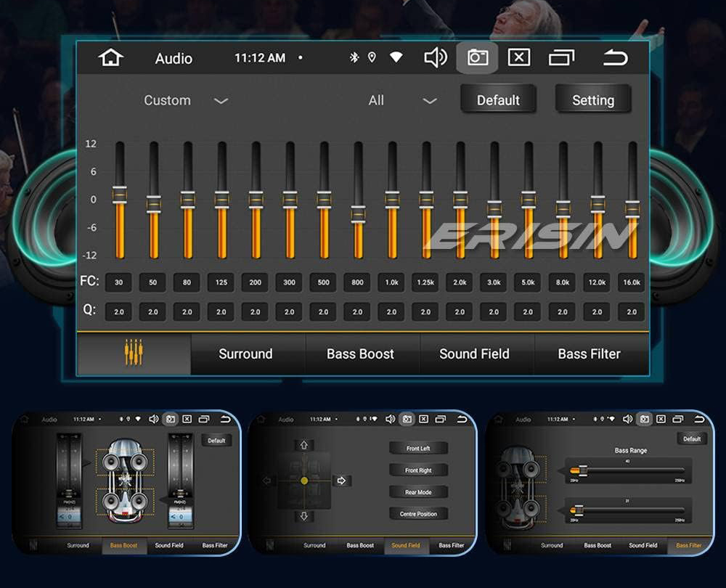This screenshot has width=726, height=588.
Task: Tap the volume speaker icon
Action: click(435, 58)
